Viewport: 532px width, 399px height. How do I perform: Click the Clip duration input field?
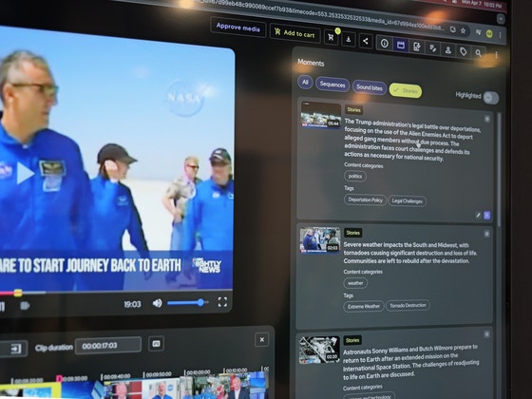pyautogui.click(x=108, y=346)
